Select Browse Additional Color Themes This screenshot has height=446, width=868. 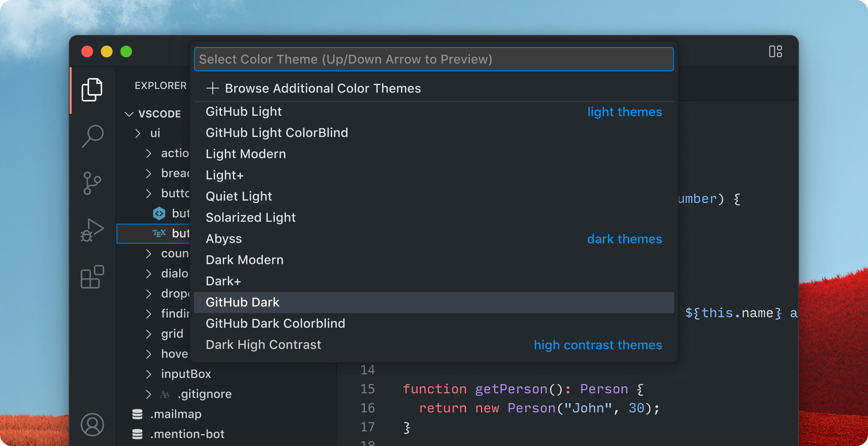(x=434, y=88)
